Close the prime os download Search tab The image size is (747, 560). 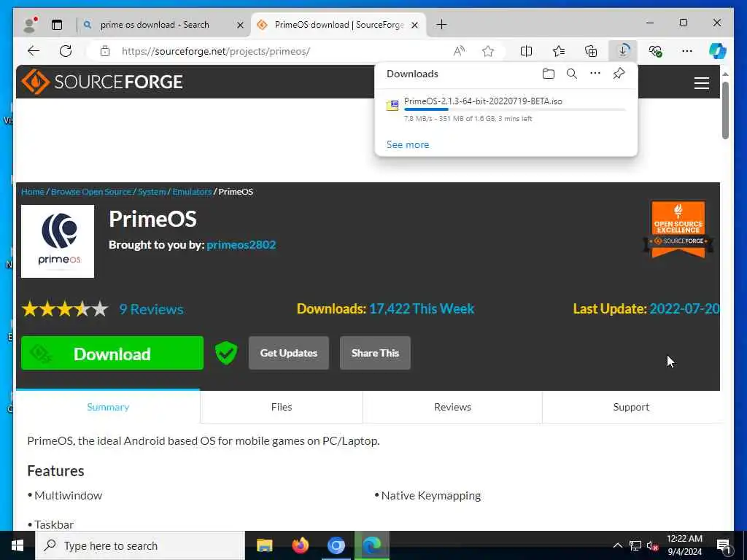click(x=240, y=26)
